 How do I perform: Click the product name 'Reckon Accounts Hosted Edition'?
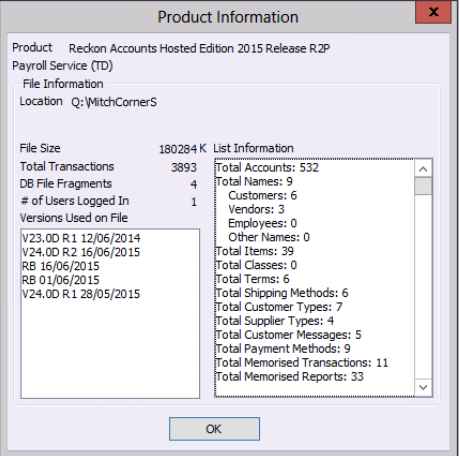pos(199,49)
